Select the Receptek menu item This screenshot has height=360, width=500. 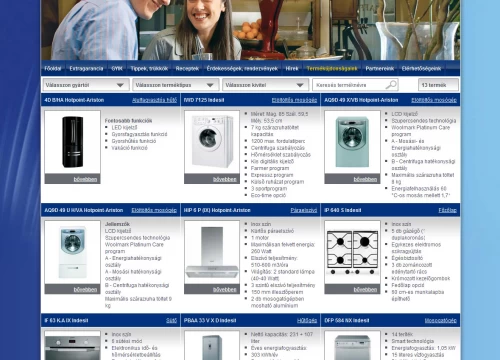pos(187,68)
